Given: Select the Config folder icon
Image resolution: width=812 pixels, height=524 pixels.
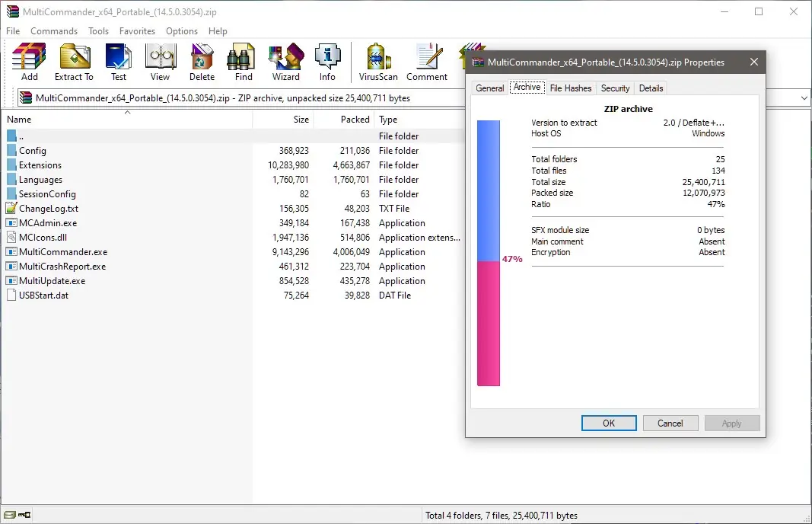Looking at the screenshot, I should [x=11, y=150].
